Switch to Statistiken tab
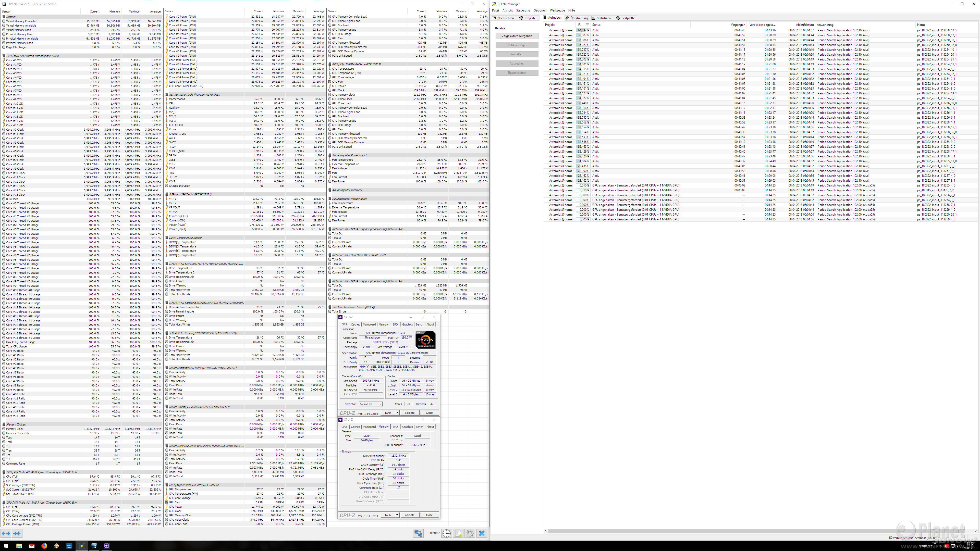This screenshot has width=980, height=551. coord(601,18)
